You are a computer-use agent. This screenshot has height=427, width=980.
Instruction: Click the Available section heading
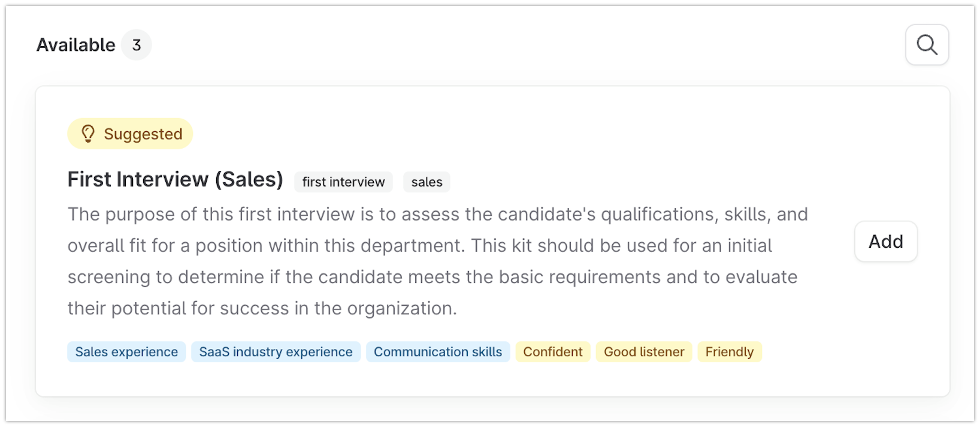tap(75, 45)
